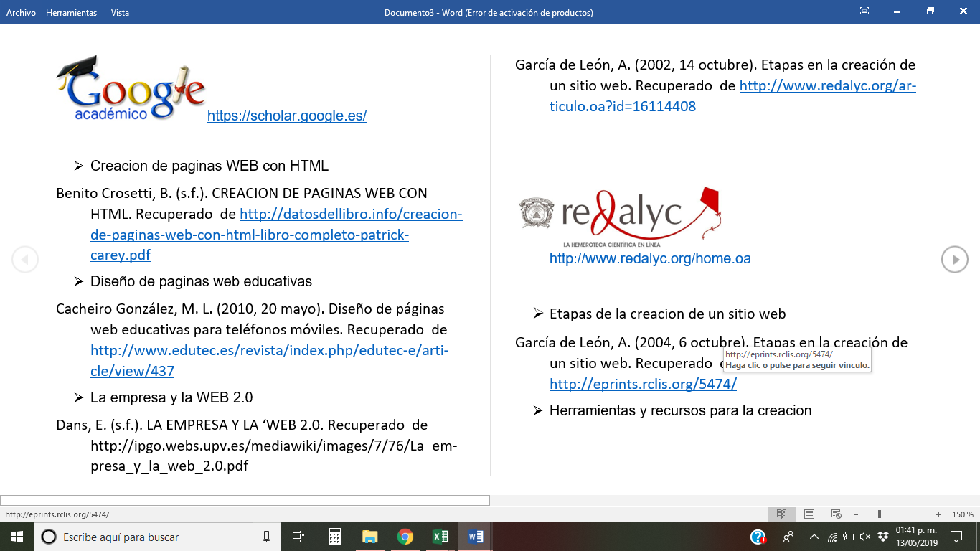Screen dimensions: 980x551
Task: Go to the next page arrow
Action: (954, 260)
